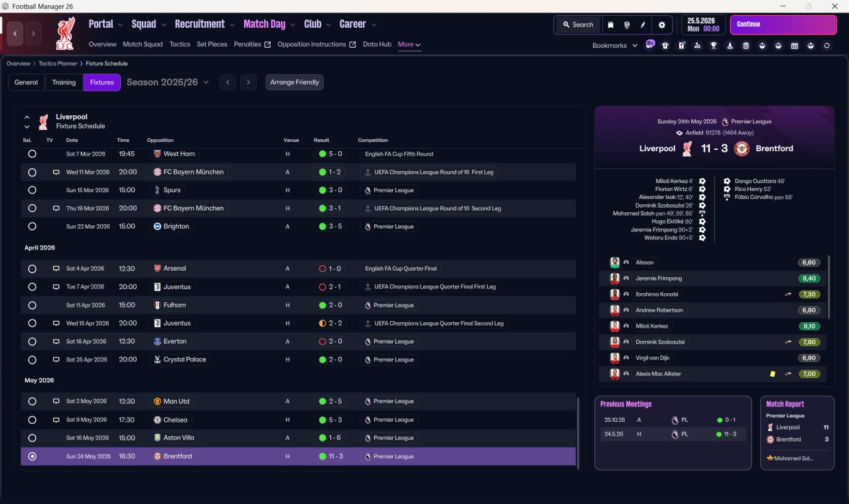Open English FA Cup Quarter Final competition button
The image size is (849, 504).
[x=403, y=269]
